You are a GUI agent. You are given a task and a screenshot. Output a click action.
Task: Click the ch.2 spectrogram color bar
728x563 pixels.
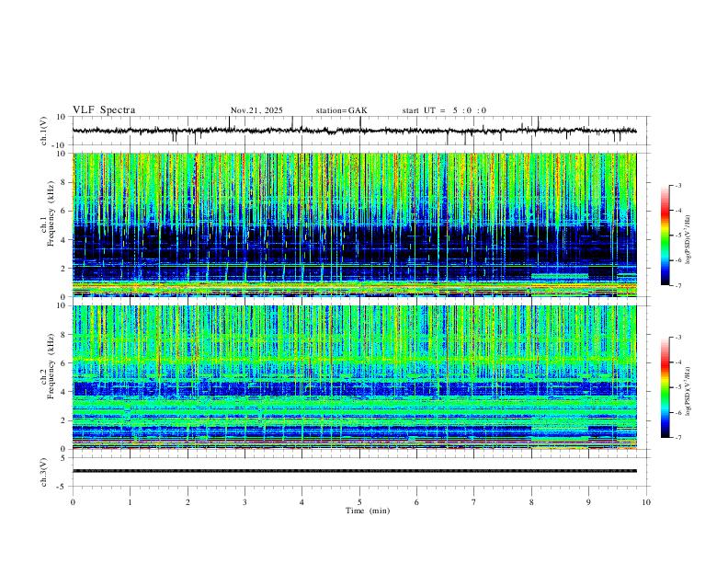coord(665,387)
